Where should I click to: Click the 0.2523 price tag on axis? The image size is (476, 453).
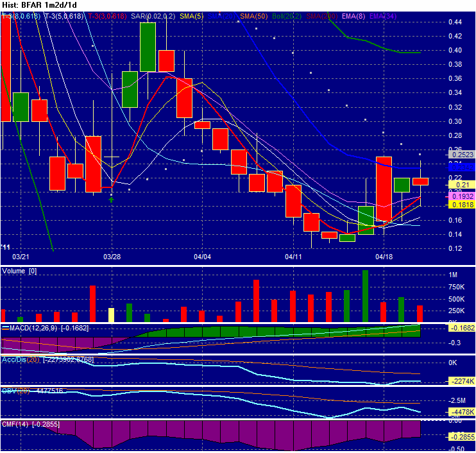click(462, 155)
